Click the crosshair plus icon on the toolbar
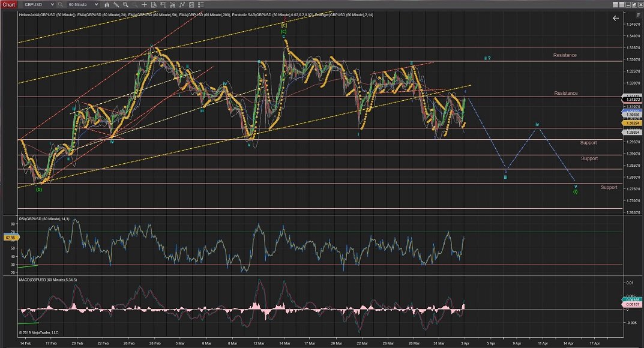Screen dimensions: 644x348 [x=145, y=5]
